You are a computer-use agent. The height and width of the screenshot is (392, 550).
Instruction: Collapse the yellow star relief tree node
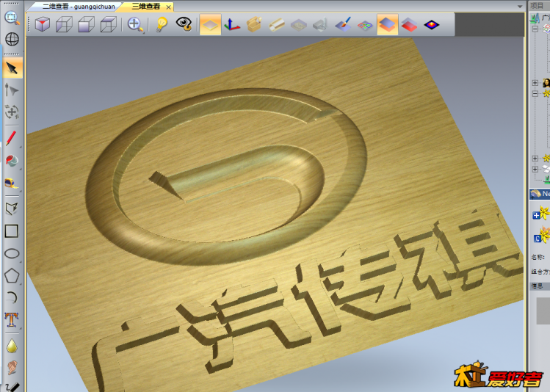click(535, 94)
